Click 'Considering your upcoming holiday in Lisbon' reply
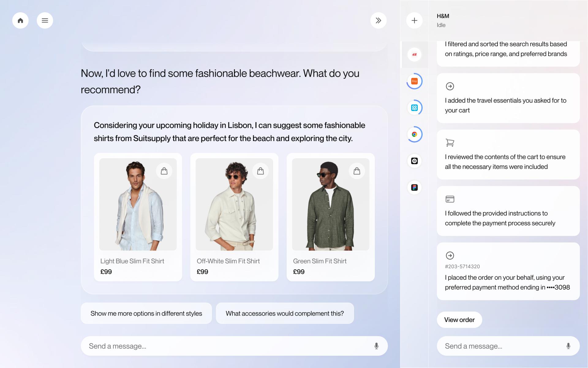Viewport: 588px width, 368px height. point(229,132)
